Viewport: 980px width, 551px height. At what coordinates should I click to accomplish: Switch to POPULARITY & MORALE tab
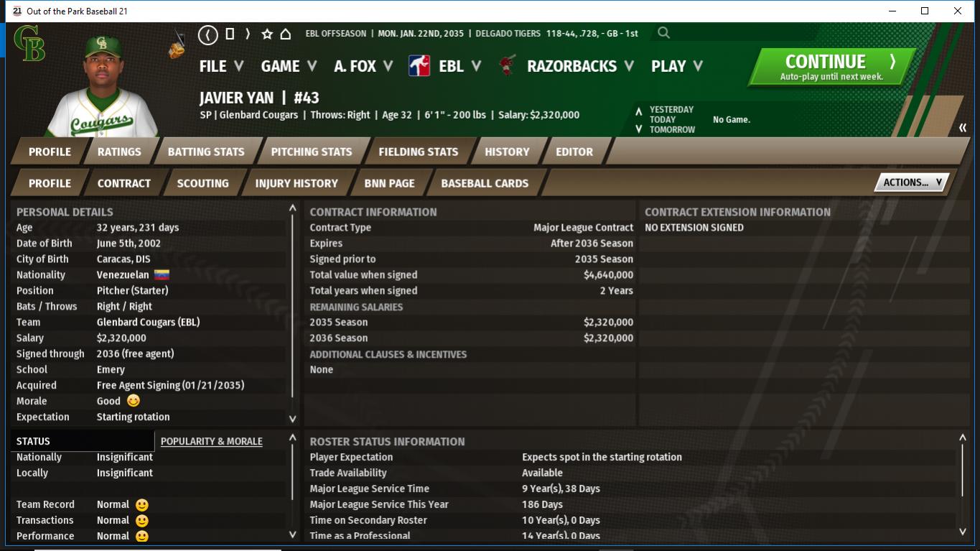point(212,441)
